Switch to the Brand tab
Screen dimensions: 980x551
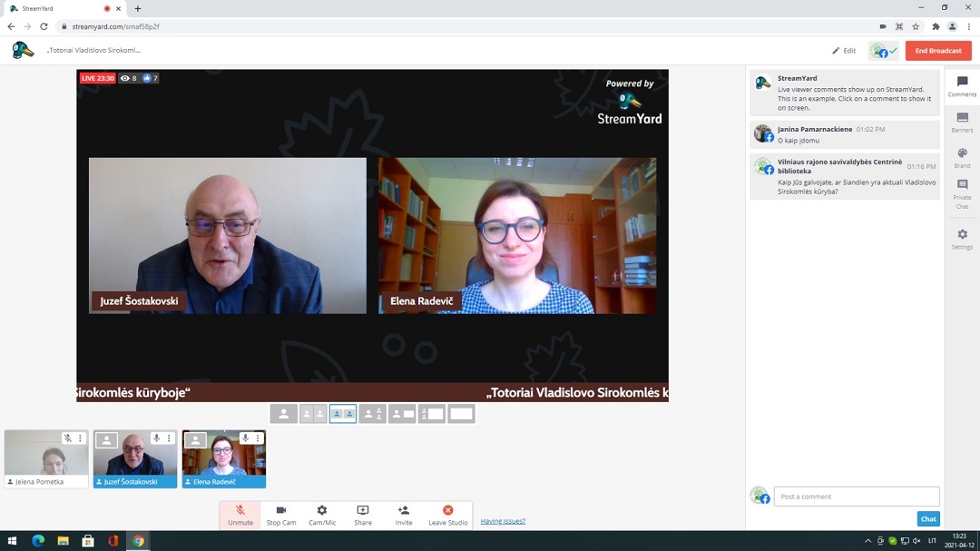[962, 158]
